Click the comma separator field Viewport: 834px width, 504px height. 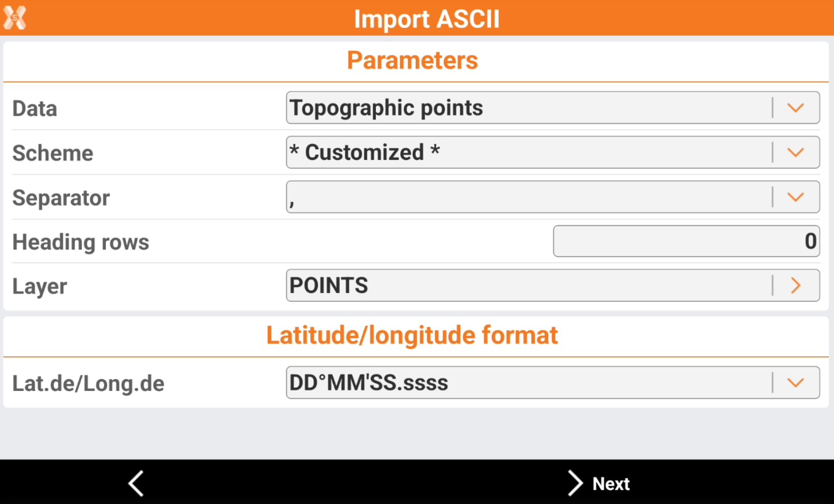[527, 197]
